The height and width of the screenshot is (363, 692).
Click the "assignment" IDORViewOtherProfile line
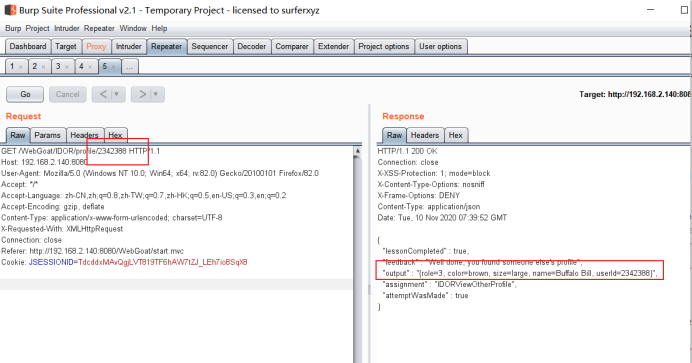449,284
